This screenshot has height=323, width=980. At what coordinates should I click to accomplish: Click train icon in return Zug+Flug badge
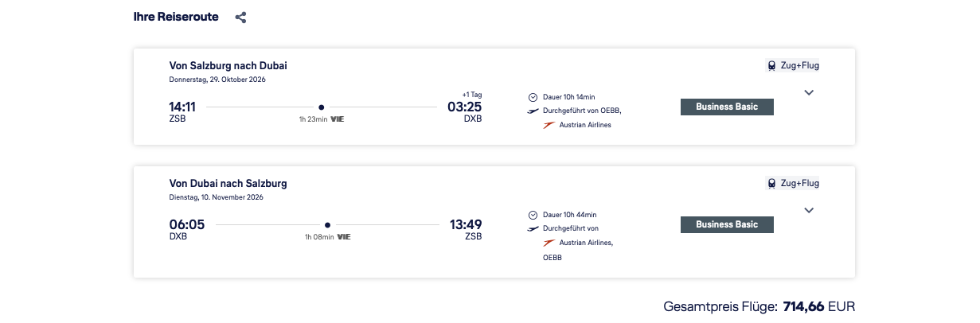(771, 184)
